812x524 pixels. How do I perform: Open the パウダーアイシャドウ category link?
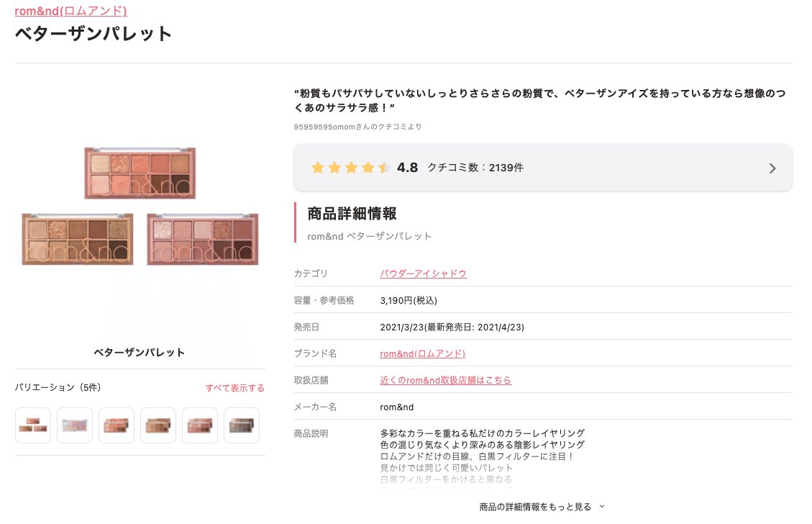point(423,274)
